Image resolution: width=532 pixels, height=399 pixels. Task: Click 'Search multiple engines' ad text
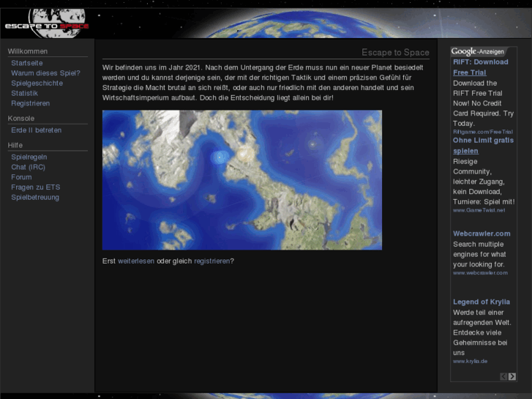[x=479, y=254]
